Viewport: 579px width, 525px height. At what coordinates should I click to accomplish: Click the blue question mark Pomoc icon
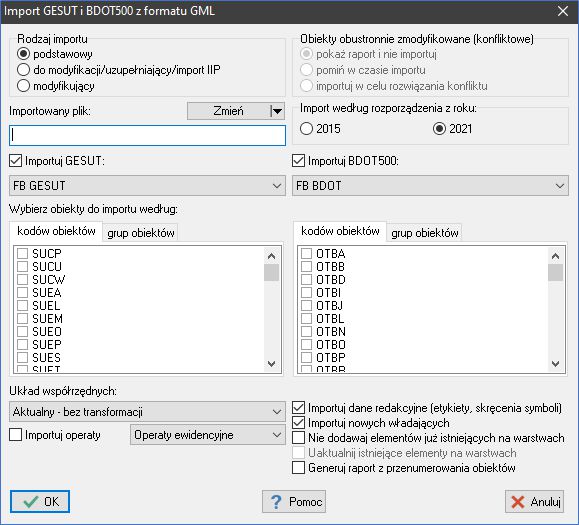[x=276, y=502]
